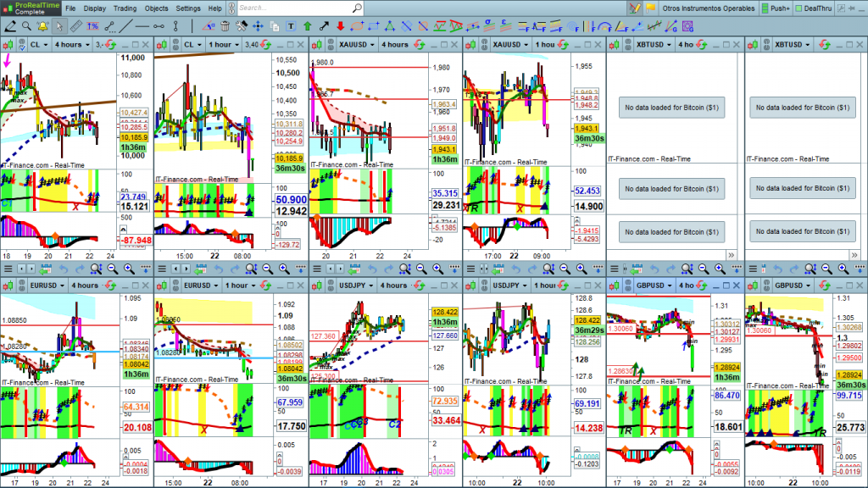Pick the ruler measurement tool

point(75,25)
